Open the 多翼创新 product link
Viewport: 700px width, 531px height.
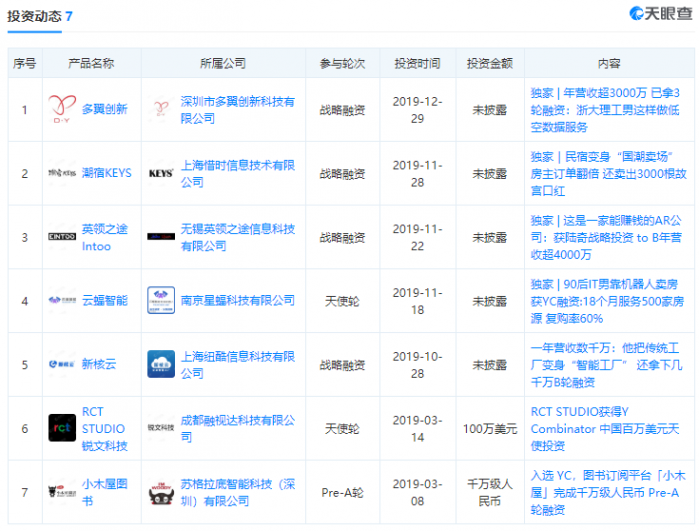[x=104, y=109]
